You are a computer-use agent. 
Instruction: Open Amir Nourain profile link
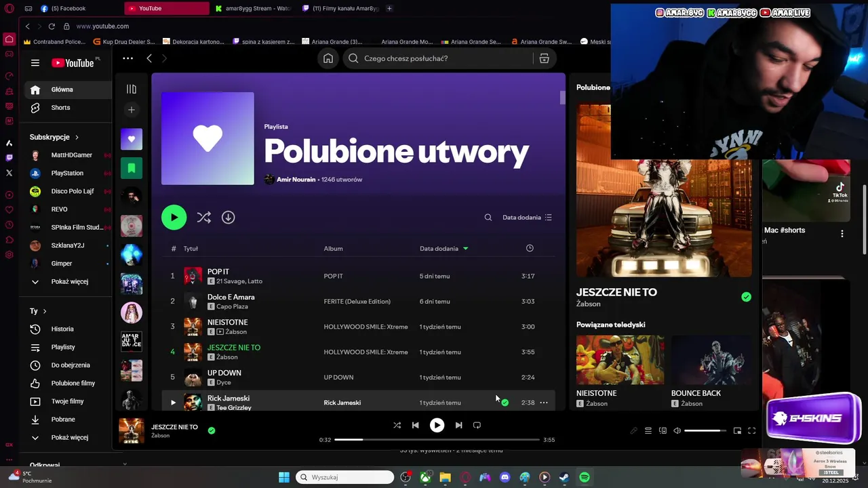pyautogui.click(x=296, y=180)
